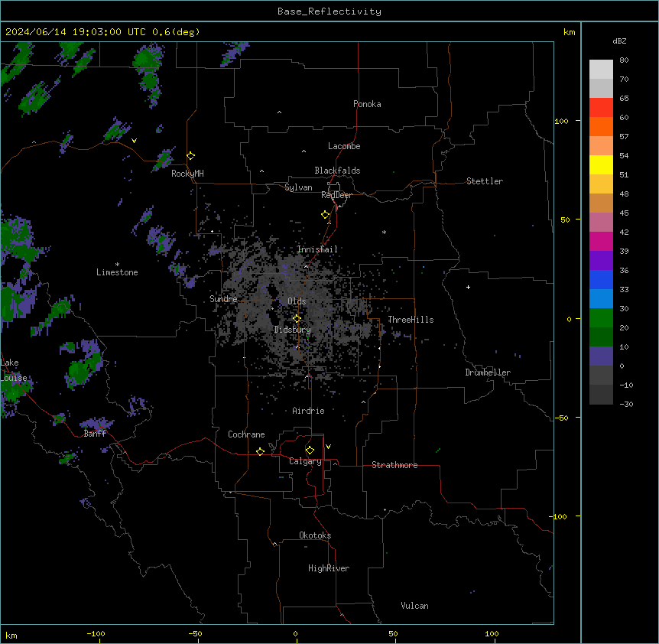Click the yellow diamond marker below Cochrane
Image resolution: width=659 pixels, height=644 pixels.
[x=260, y=451]
